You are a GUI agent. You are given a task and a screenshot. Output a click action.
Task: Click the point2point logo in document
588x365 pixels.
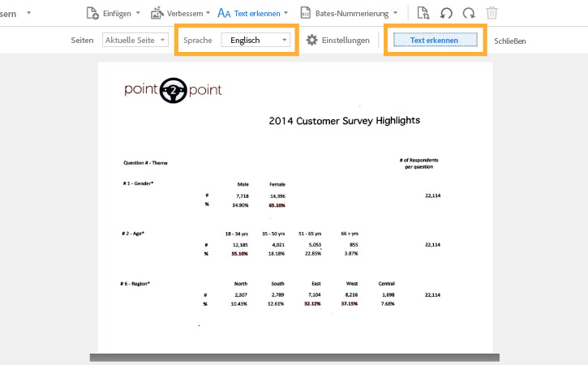[173, 90]
